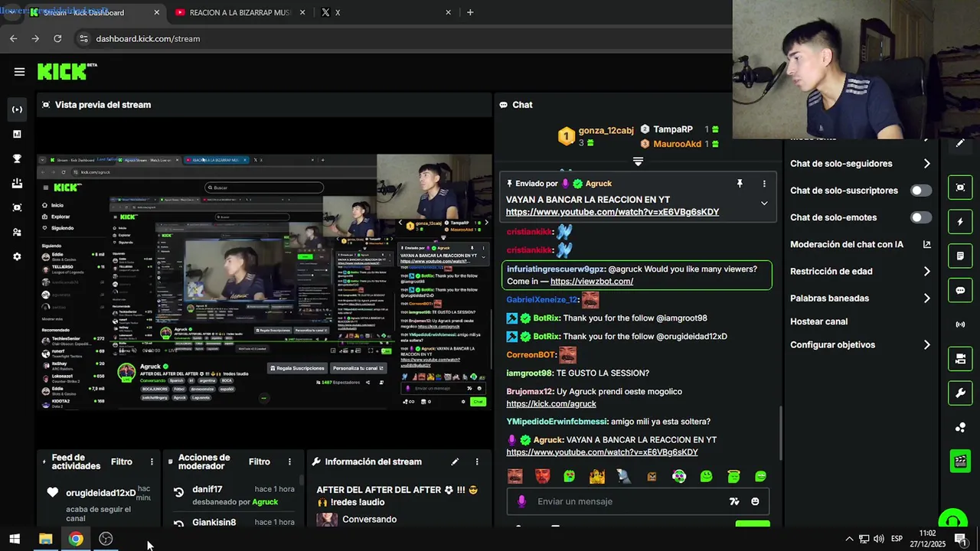Open the Kick hamburger menu
The height and width of the screenshot is (551, 980).
tap(19, 72)
